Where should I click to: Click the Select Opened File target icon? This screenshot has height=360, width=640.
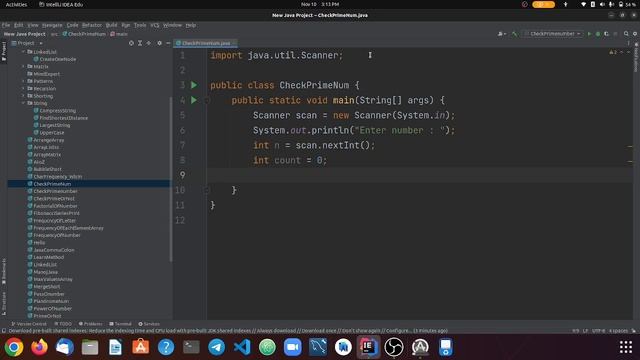pos(131,43)
